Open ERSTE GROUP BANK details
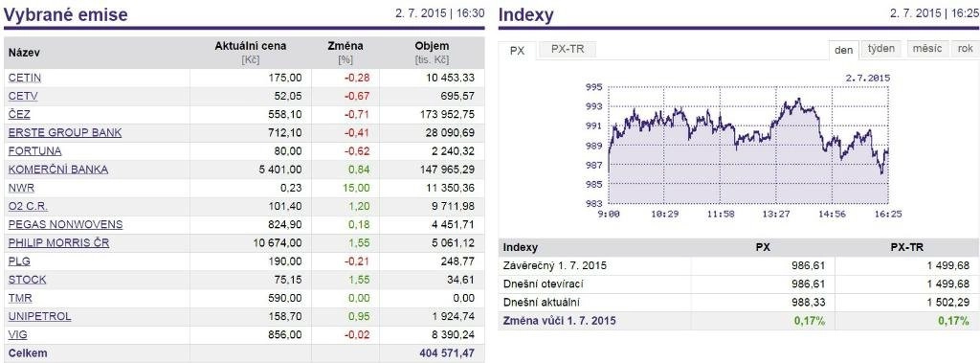This screenshot has height=363, width=980. [65, 133]
